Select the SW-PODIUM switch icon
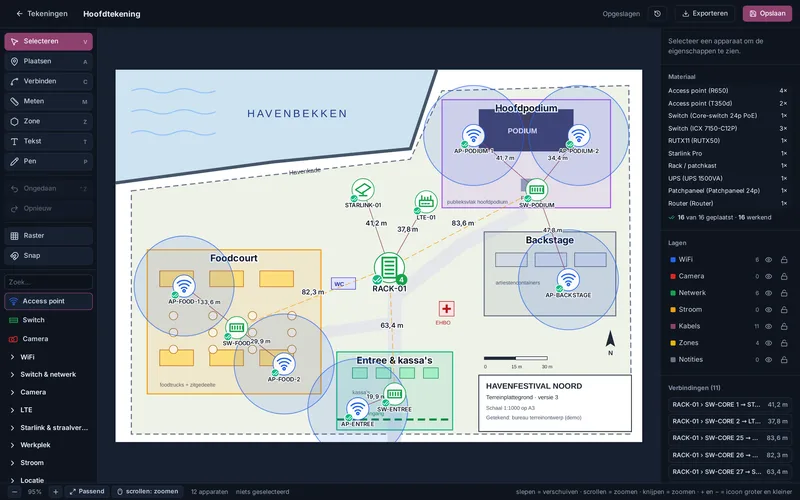Viewport: 800px width, 500px height. [x=536, y=190]
